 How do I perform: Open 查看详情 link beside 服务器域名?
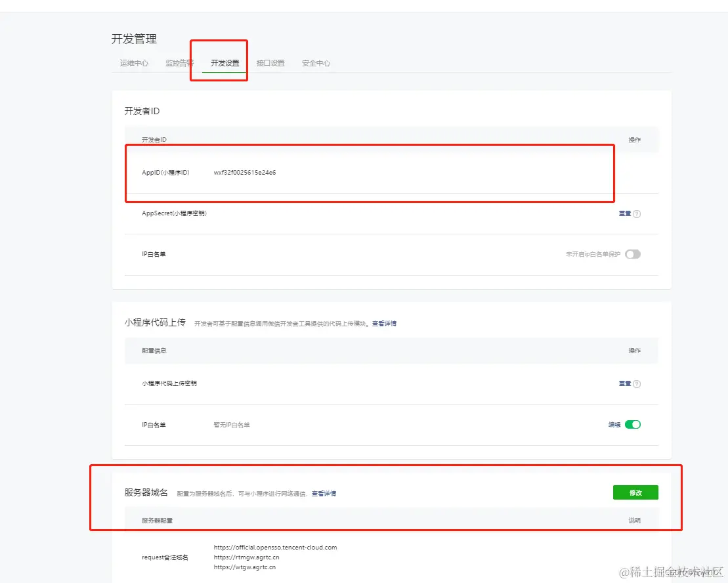point(324,494)
